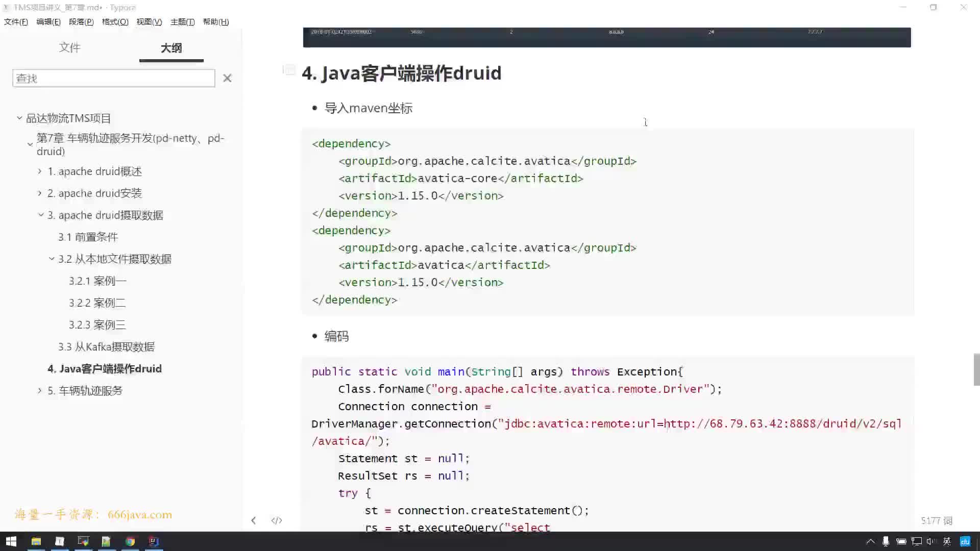Image resolution: width=980 pixels, height=551 pixels.
Task: Click the bullet text 导入maven坐标
Action: pos(369,108)
